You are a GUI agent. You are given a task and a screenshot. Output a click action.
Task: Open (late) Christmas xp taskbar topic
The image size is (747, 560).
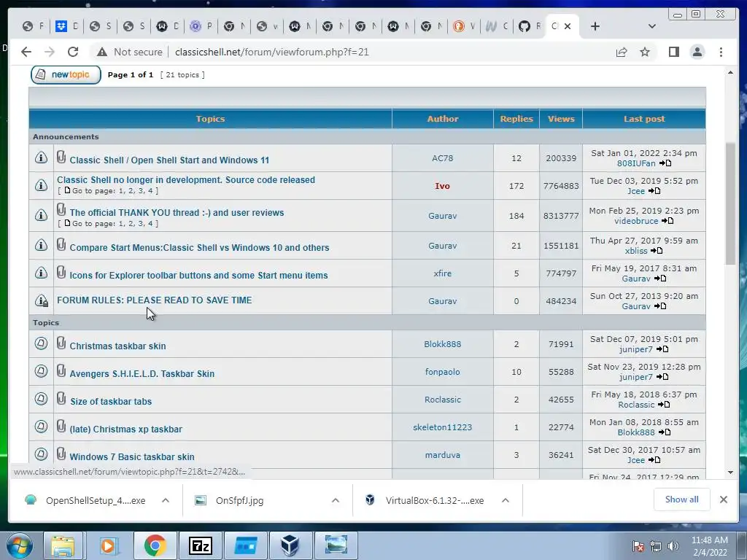tap(125, 429)
